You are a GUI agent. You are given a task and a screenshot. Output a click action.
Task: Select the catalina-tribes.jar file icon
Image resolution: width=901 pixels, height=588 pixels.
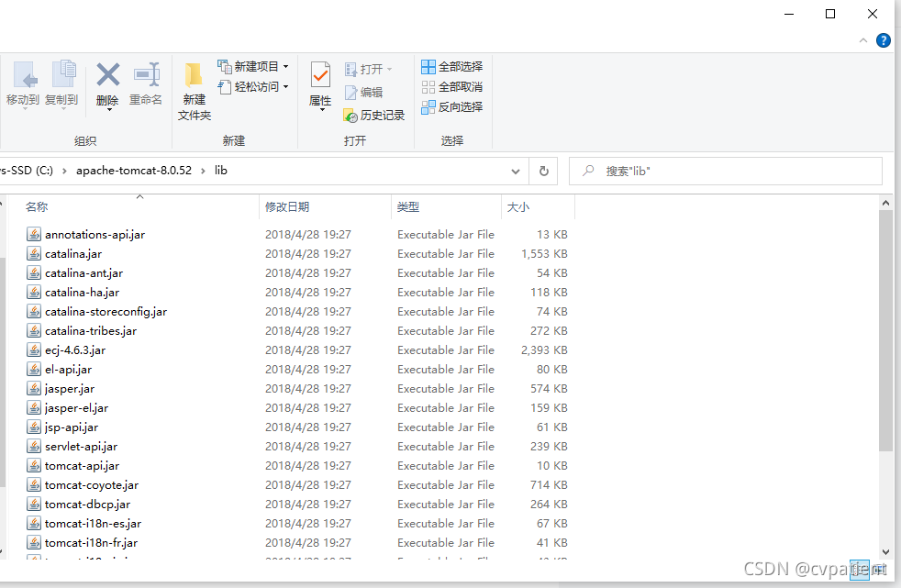click(x=34, y=331)
